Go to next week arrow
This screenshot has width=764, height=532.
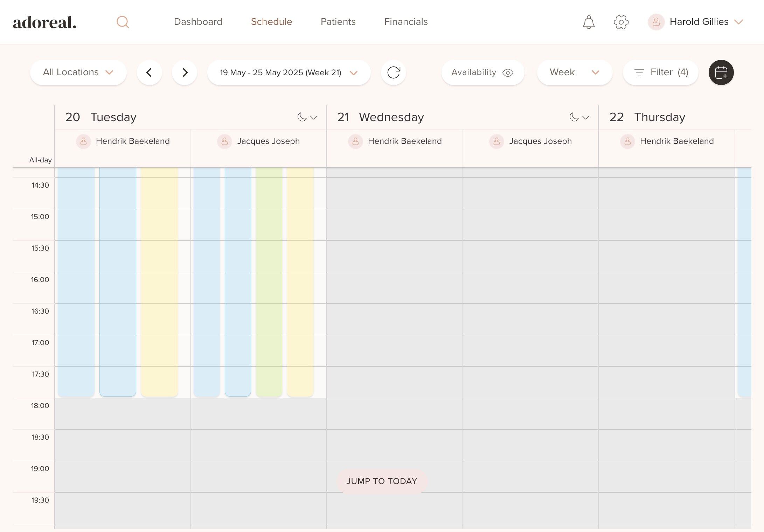185,72
